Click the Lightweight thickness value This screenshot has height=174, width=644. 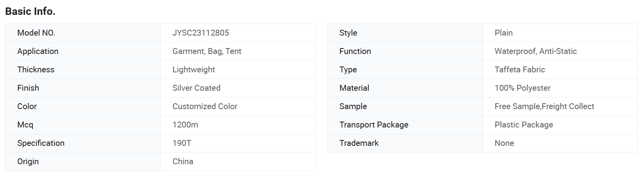click(194, 70)
